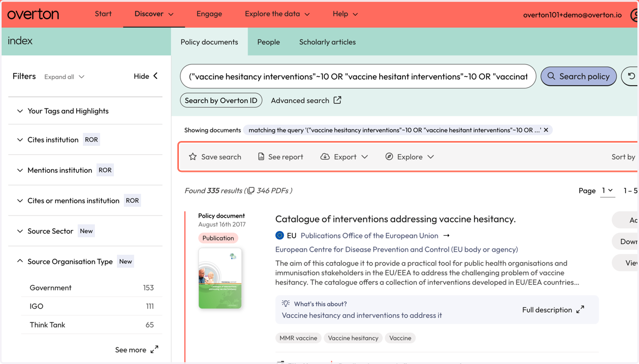Open the Start menu item
Viewport: 639px width, 364px height.
(103, 14)
